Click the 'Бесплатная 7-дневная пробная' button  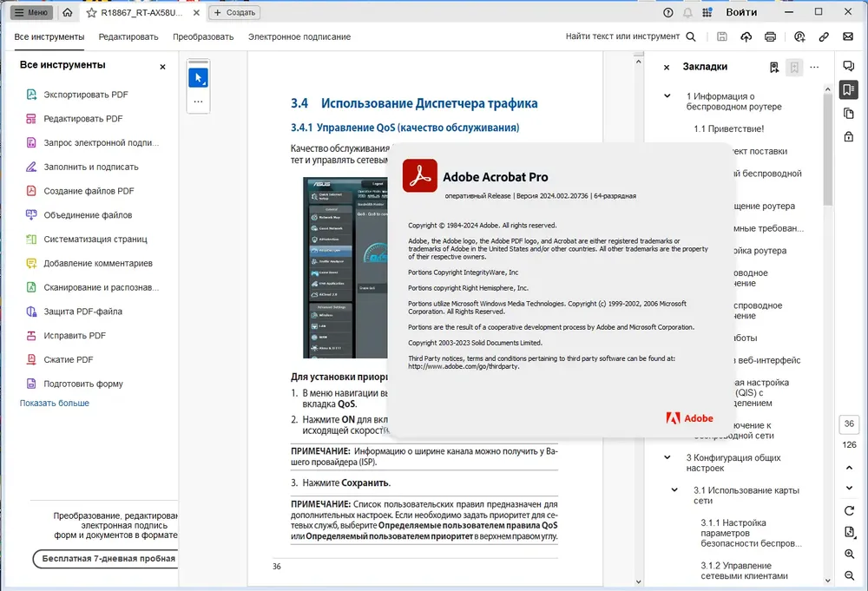tap(106, 559)
